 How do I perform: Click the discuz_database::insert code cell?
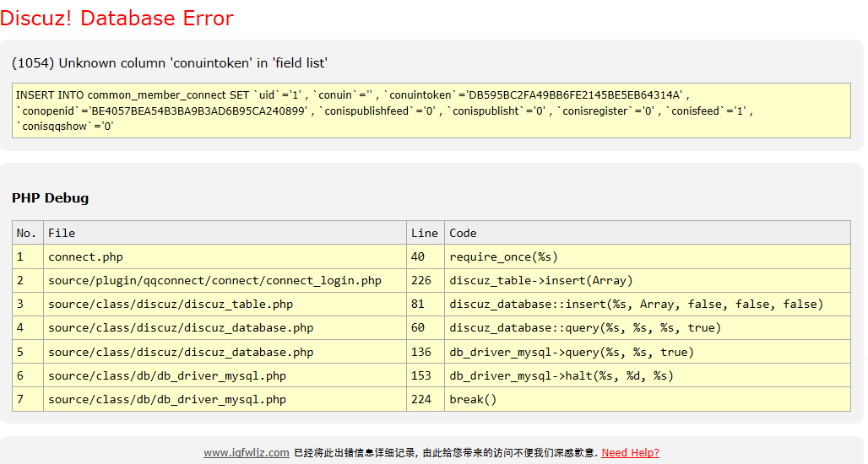click(x=647, y=305)
